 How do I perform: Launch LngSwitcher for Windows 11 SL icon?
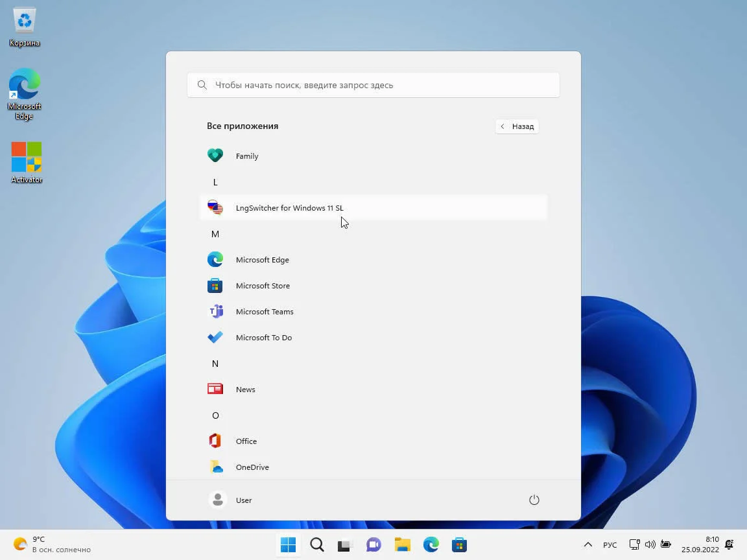pyautogui.click(x=215, y=207)
